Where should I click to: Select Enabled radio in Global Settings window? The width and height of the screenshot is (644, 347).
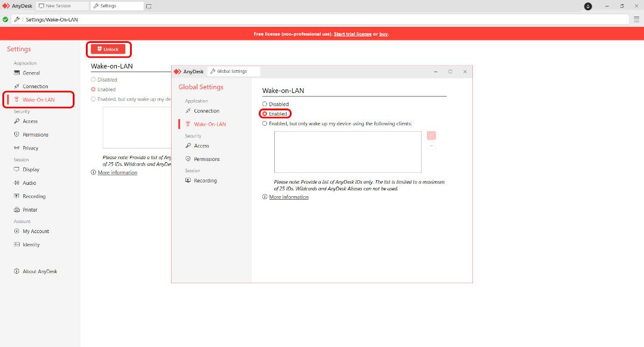[x=265, y=114]
